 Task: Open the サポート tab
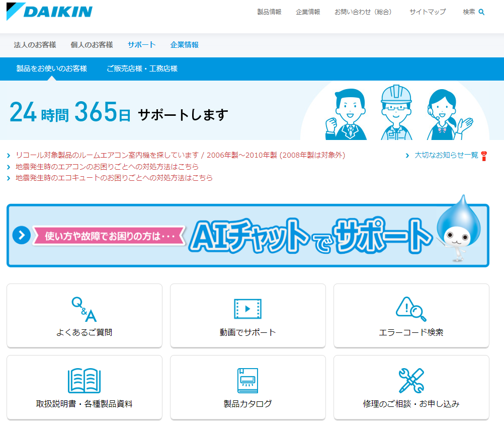pos(141,45)
